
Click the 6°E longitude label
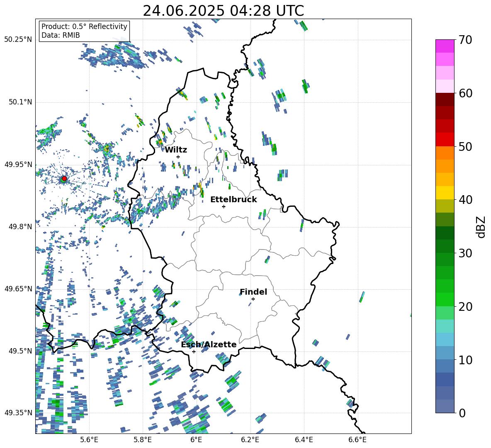[196, 440]
